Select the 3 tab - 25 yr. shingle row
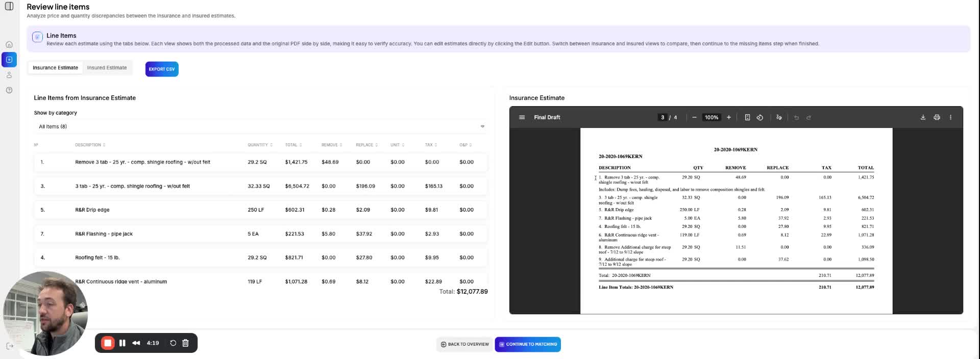 260,186
